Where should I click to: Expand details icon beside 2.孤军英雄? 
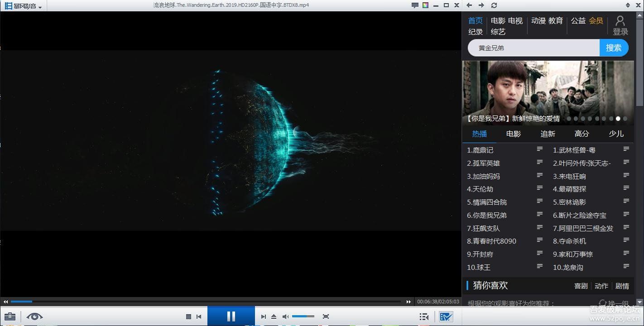(540, 162)
